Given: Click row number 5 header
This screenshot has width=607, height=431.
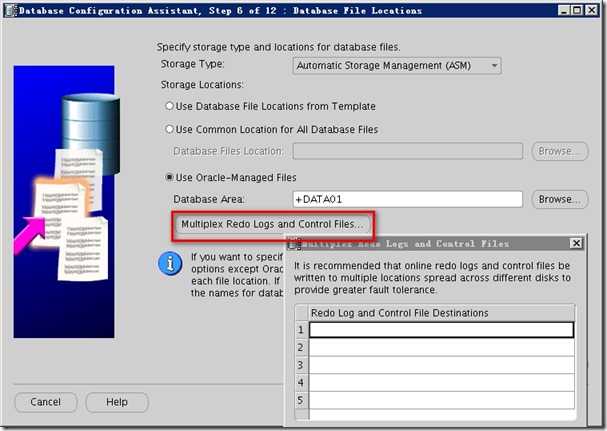Looking at the screenshot, I should tap(302, 400).
